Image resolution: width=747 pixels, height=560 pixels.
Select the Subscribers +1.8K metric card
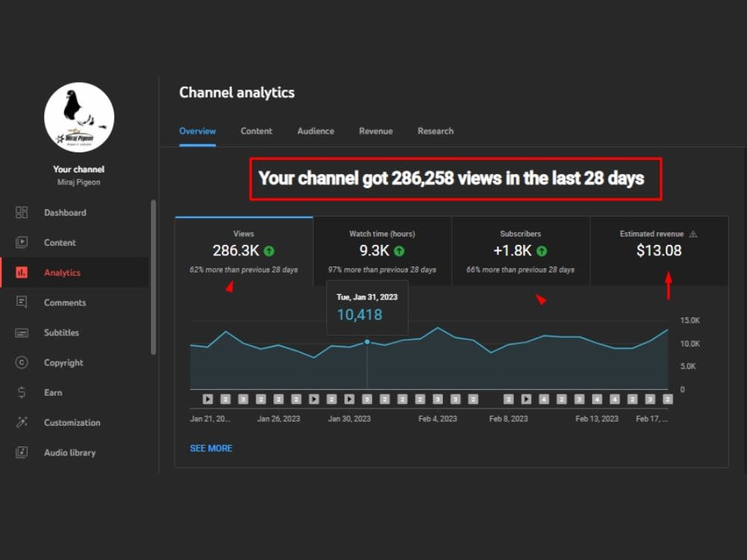[521, 252]
